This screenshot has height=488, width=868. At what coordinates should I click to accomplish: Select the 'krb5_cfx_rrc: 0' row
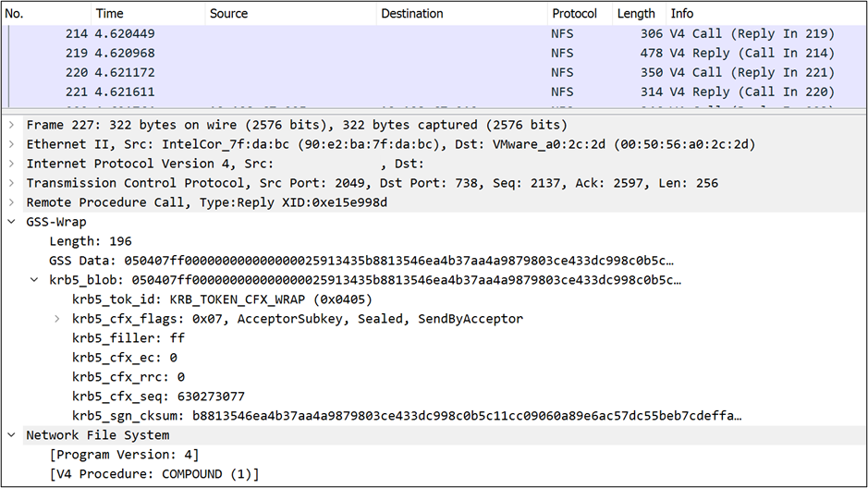(128, 377)
